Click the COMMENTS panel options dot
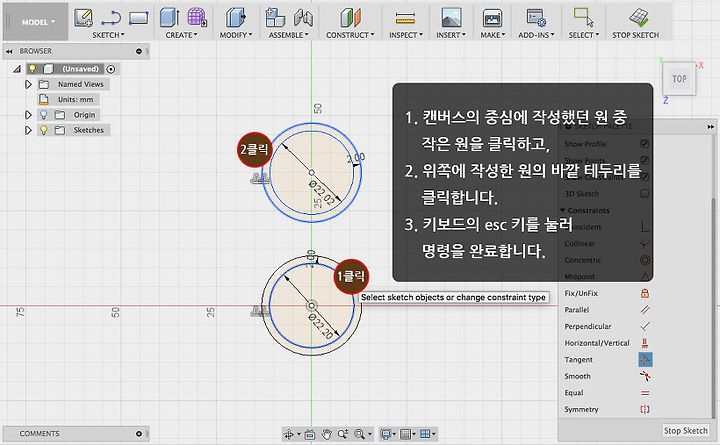This screenshot has width=720, height=445. pos(139,434)
